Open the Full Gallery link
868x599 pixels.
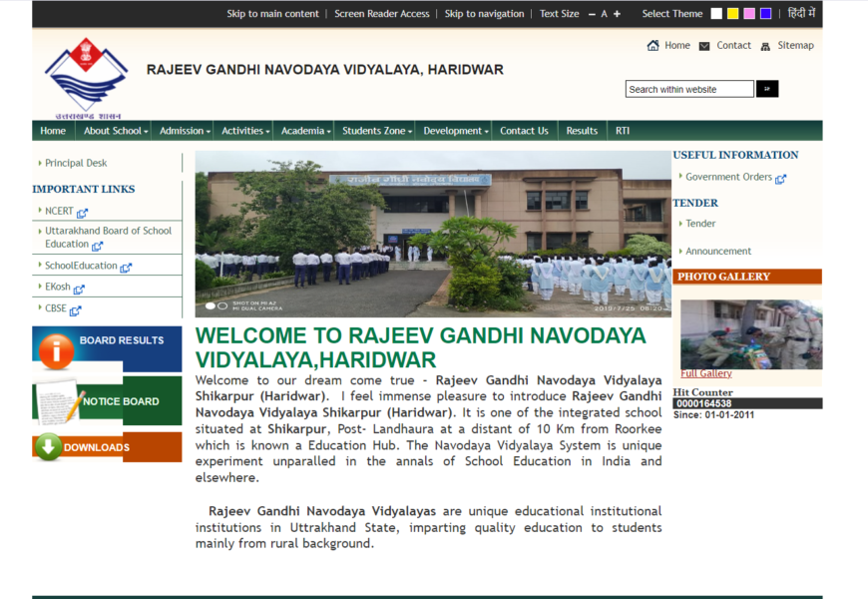click(705, 373)
